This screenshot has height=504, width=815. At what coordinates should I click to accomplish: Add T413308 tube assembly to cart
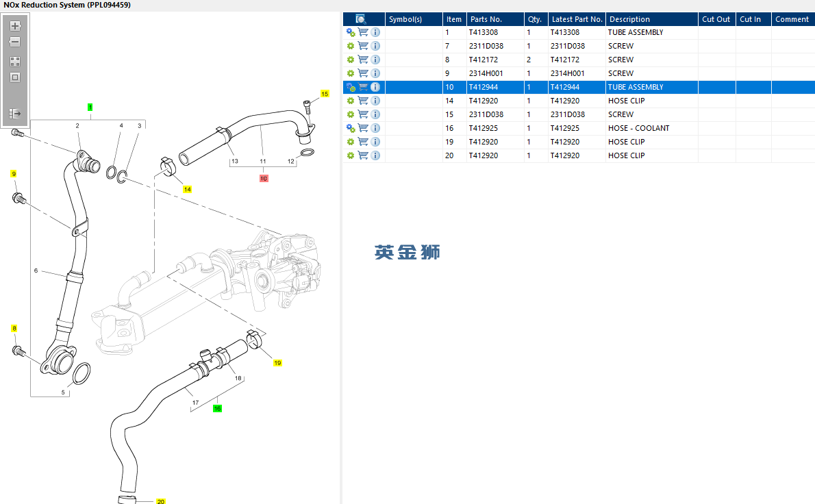pyautogui.click(x=363, y=32)
